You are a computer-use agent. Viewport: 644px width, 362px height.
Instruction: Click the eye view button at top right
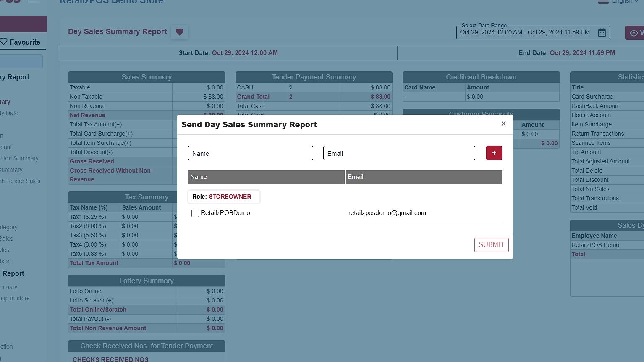click(x=634, y=33)
